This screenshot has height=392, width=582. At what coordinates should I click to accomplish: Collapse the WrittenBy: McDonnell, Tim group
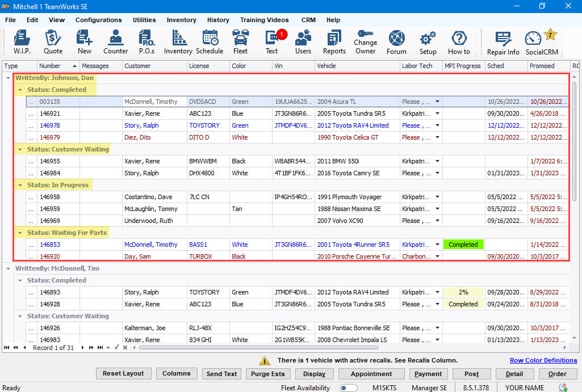pyautogui.click(x=8, y=268)
